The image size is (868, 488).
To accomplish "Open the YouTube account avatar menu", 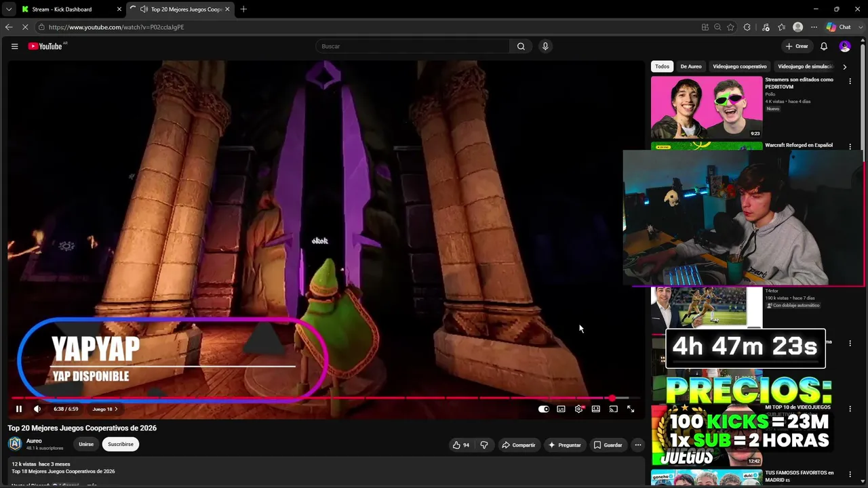I will coord(844,46).
